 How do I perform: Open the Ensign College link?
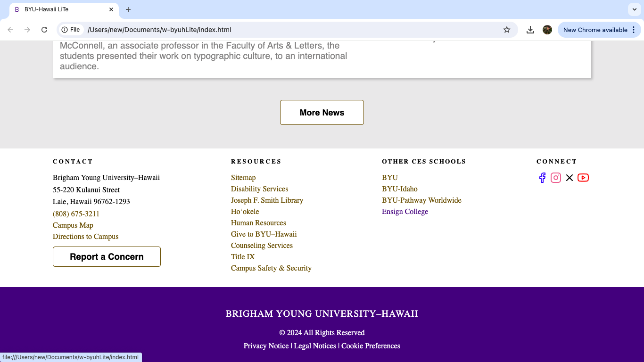click(405, 212)
